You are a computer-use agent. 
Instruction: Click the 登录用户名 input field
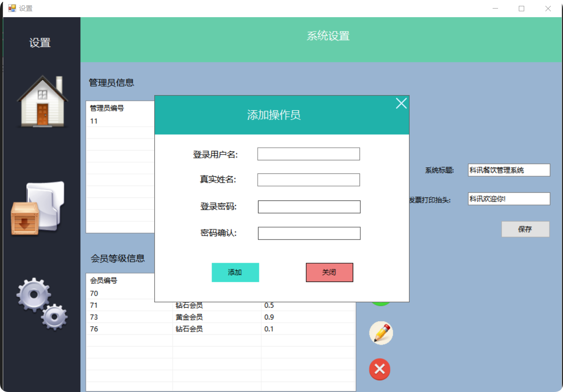click(x=309, y=154)
